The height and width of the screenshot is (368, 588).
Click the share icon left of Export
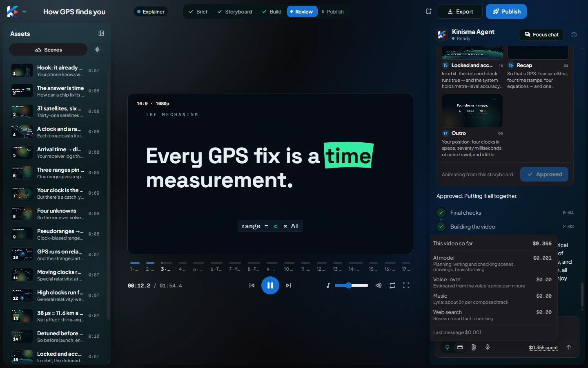pos(428,11)
